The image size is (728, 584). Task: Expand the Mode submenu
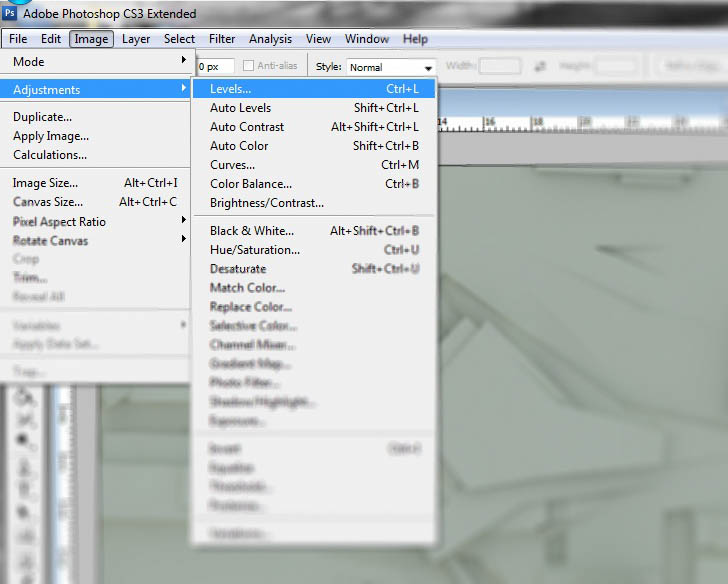(95, 61)
